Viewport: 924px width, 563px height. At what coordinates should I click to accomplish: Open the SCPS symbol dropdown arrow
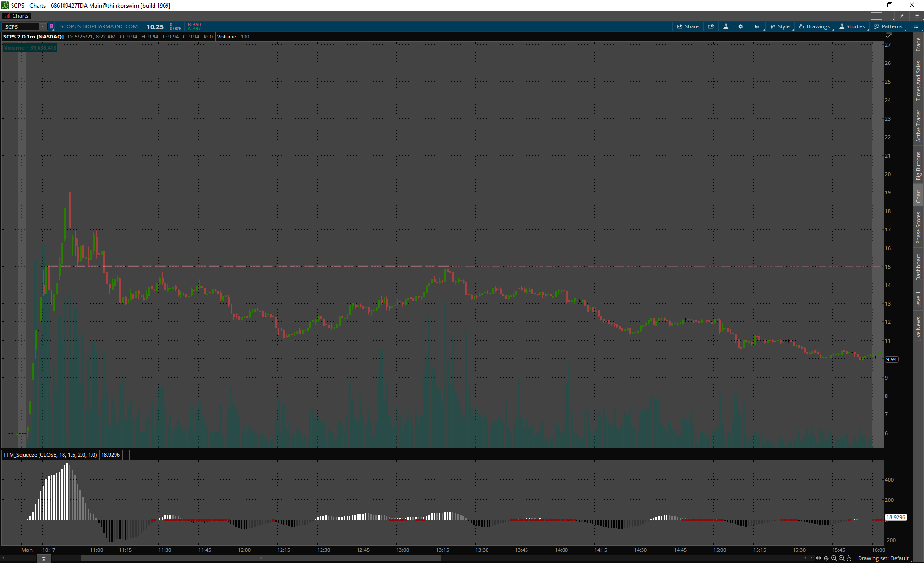42,26
